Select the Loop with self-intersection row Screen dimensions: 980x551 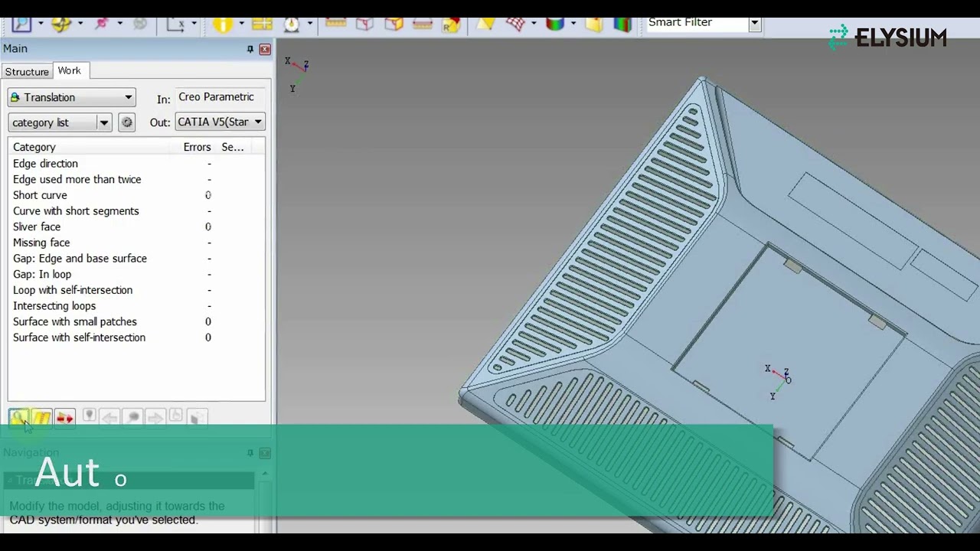pyautogui.click(x=136, y=290)
